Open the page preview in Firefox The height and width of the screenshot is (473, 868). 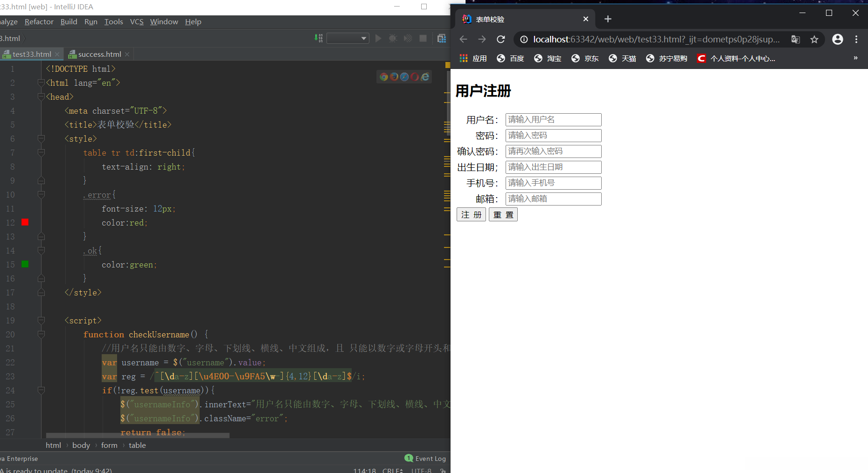tap(394, 77)
